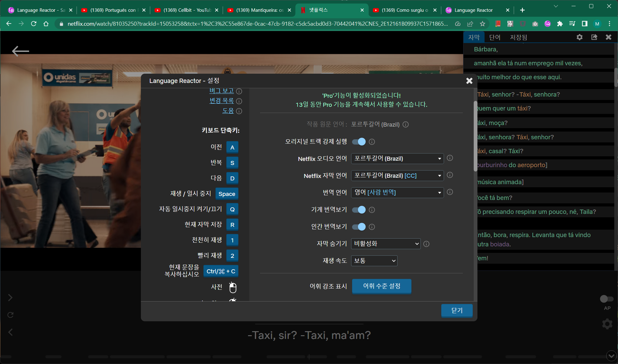Show info for 자막 숨기기
Viewport: 618px width, 364px height.
coord(426,244)
